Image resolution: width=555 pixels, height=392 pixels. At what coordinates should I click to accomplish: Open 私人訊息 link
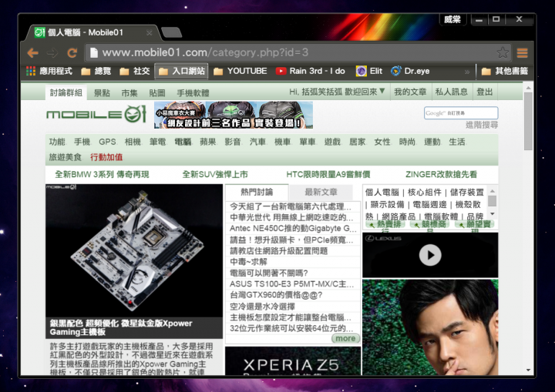tap(451, 92)
